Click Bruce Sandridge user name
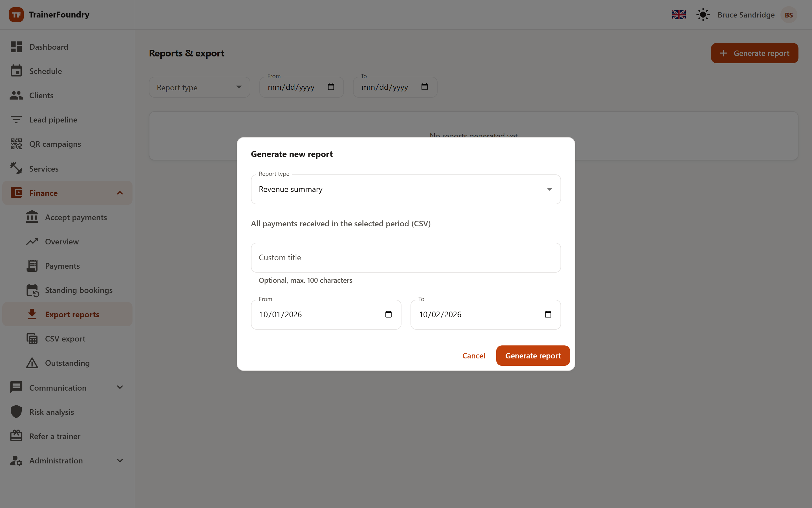The height and width of the screenshot is (508, 812). coord(746,15)
